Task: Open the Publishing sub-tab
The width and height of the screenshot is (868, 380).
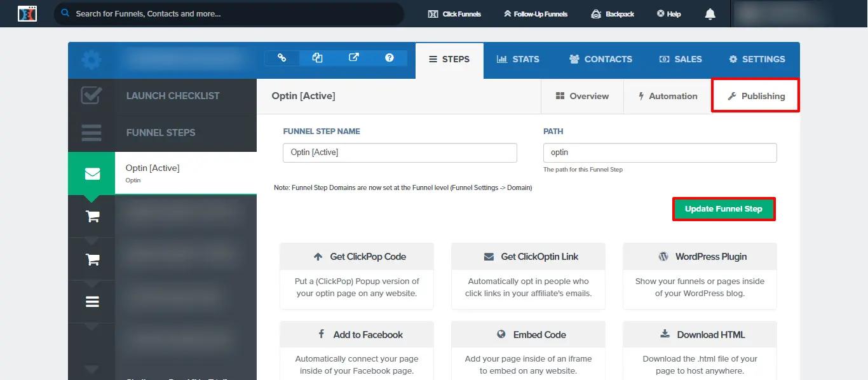Action: [x=756, y=96]
